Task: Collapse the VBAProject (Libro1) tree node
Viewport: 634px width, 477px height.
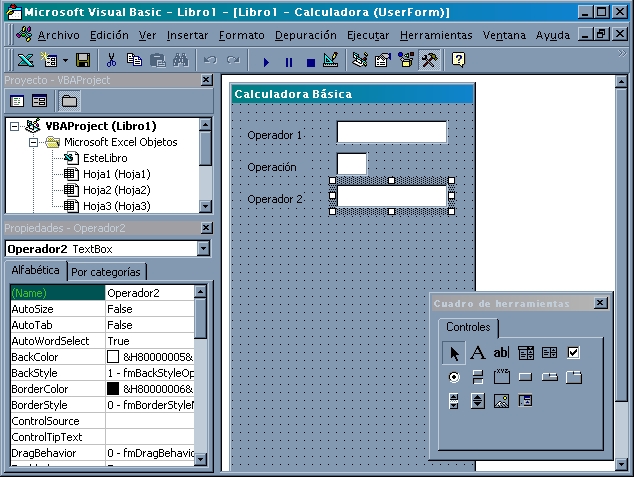Action: tap(15, 127)
